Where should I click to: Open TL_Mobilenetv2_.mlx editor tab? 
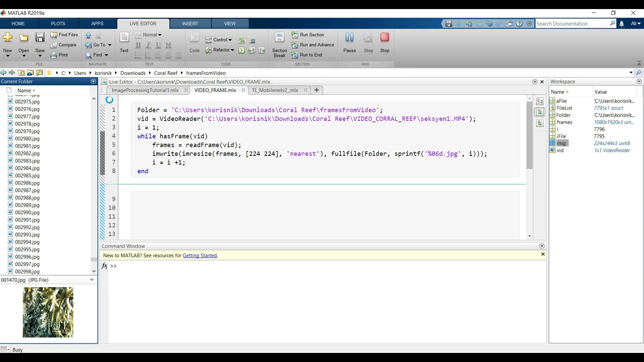pos(275,90)
